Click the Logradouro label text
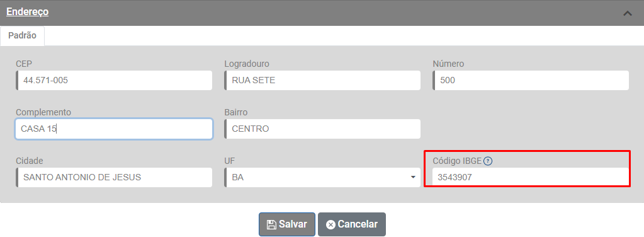The image size is (644, 237). [247, 64]
